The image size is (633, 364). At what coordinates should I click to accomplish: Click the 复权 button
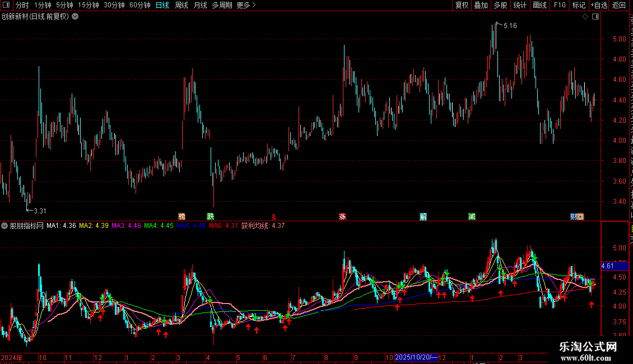click(x=462, y=5)
